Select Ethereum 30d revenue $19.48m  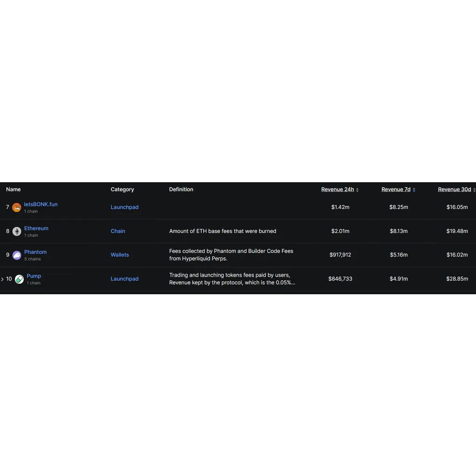pyautogui.click(x=457, y=231)
